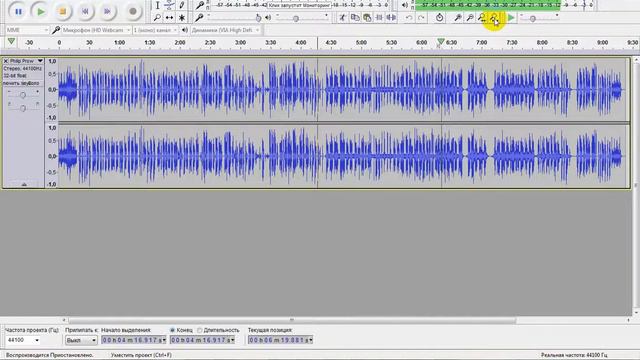Adjust the playback volume slider
Viewport: 640px width, 360px height.
[x=302, y=17]
